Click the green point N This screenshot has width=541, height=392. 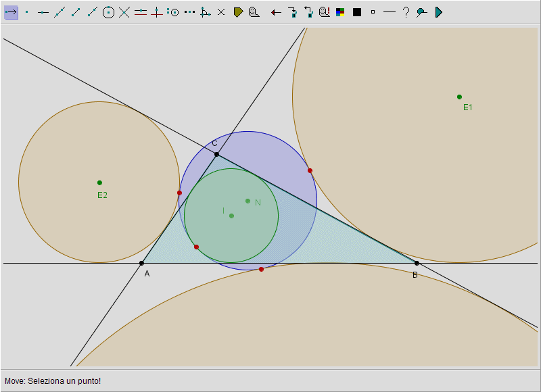point(248,201)
